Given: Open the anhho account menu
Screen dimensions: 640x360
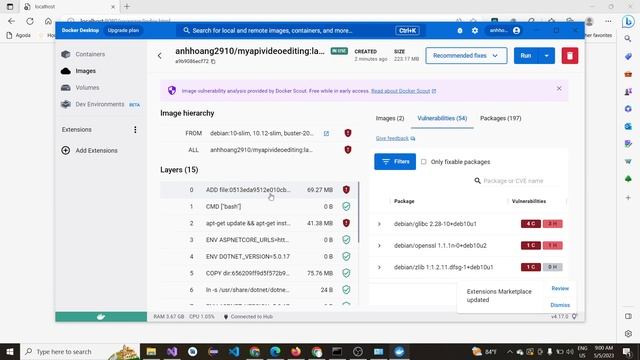Looking at the screenshot, I should click(505, 31).
